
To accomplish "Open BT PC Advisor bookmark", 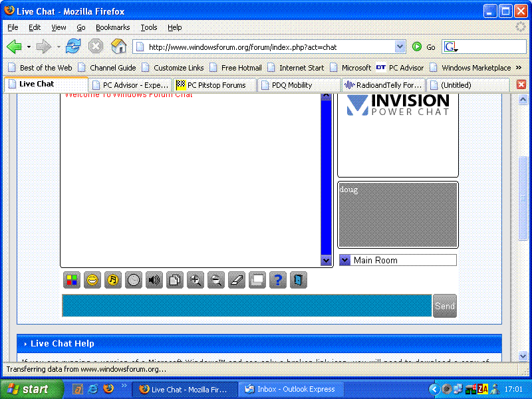I will coord(400,68).
